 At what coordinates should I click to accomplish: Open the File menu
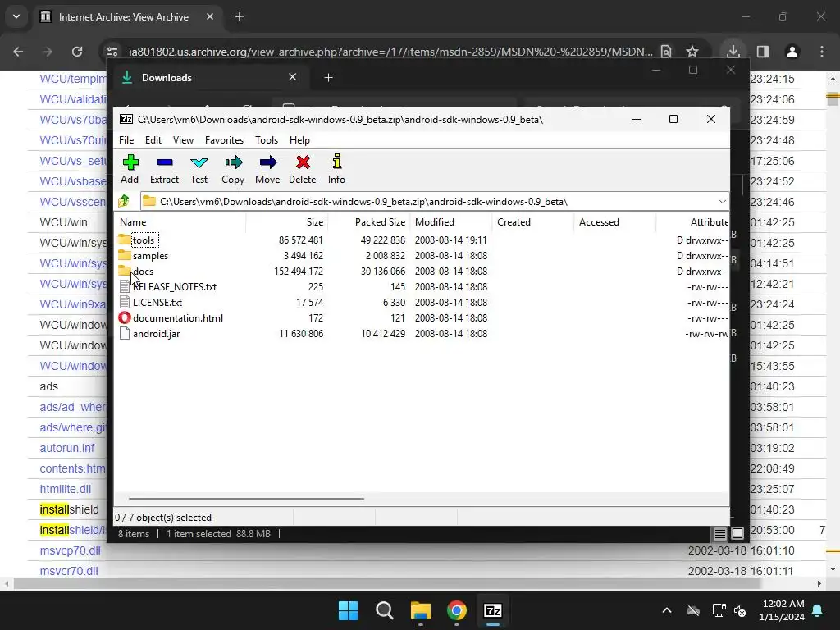[126, 139]
